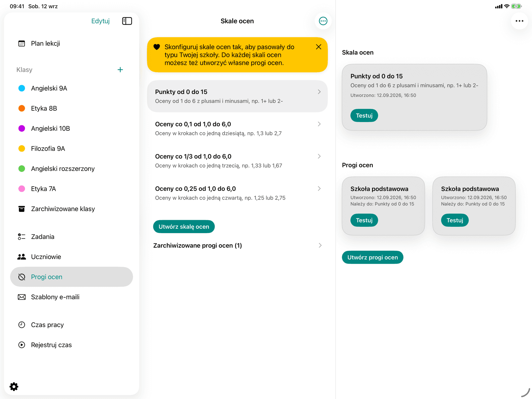The width and height of the screenshot is (532, 399).
Task: Expand Zarchiwizowane progi ocen chevron
Action: [x=320, y=245]
